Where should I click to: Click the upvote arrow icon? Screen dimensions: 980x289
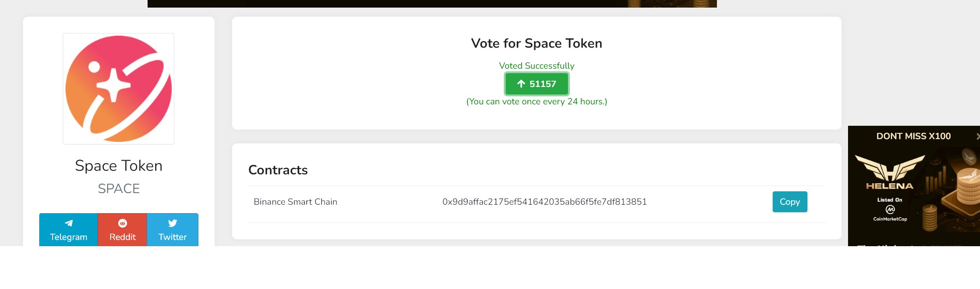click(521, 84)
